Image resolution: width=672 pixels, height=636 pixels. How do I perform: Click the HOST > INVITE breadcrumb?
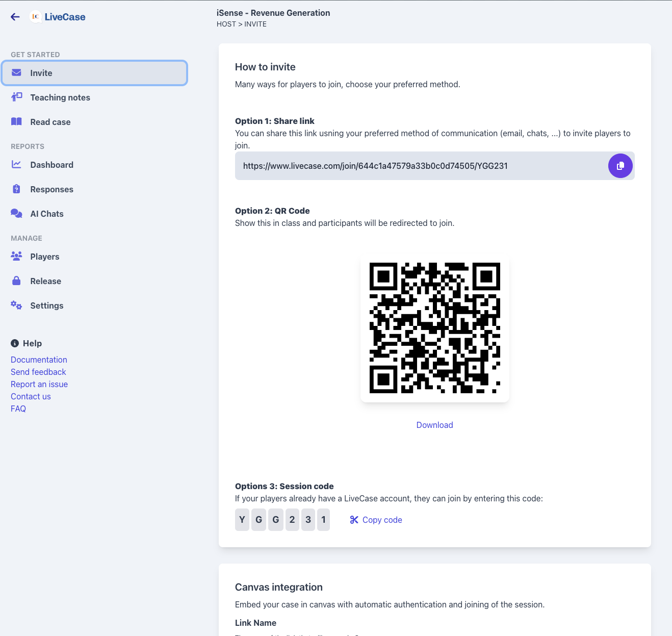click(x=242, y=24)
